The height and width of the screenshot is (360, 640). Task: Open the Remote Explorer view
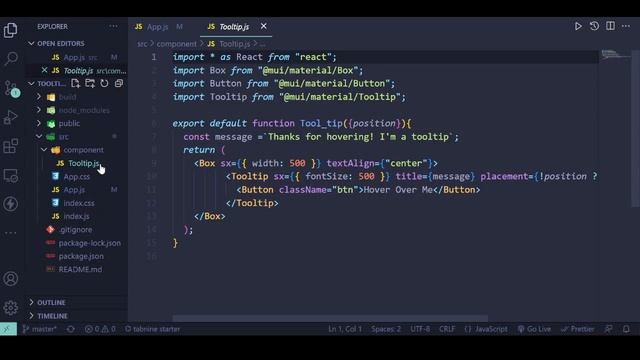[11, 176]
